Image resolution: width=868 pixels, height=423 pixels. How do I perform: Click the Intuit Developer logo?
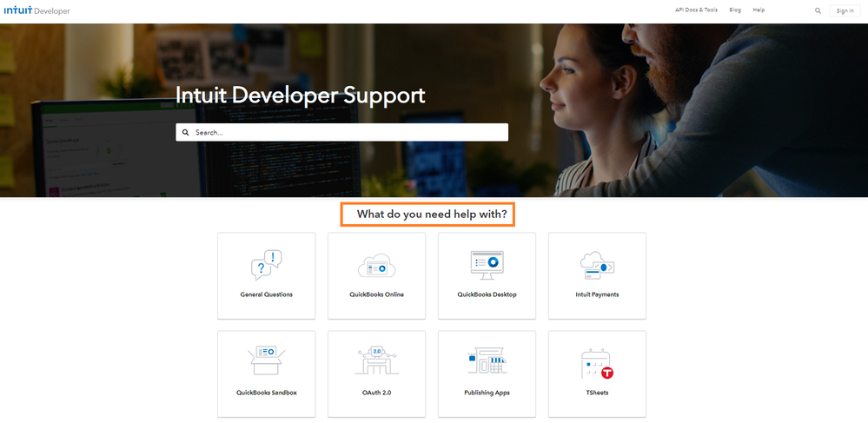point(36,10)
